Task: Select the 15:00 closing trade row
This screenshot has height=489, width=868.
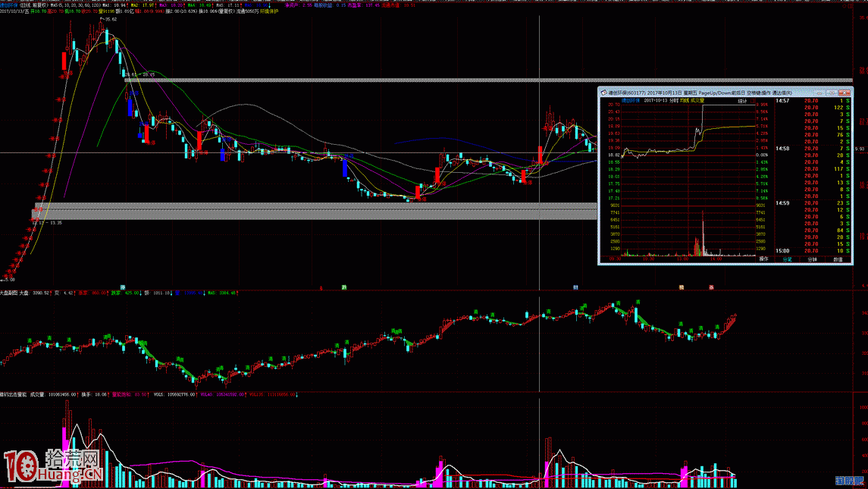Action: pos(813,251)
